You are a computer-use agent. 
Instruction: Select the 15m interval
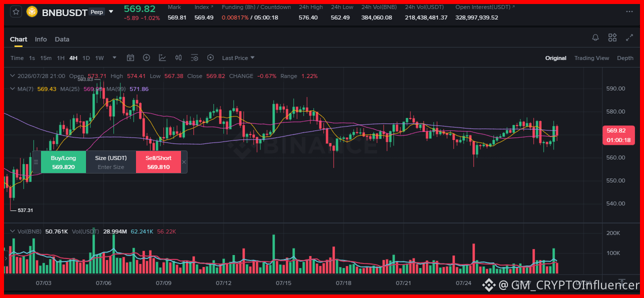[46, 58]
